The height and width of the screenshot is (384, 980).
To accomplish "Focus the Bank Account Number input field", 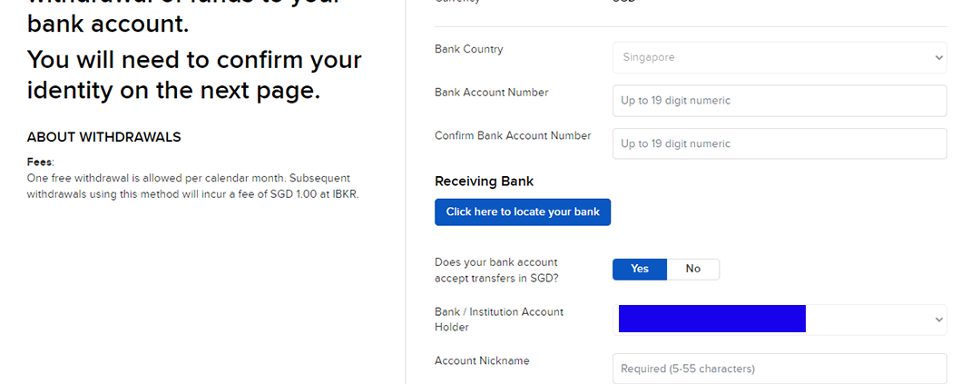I will [779, 100].
